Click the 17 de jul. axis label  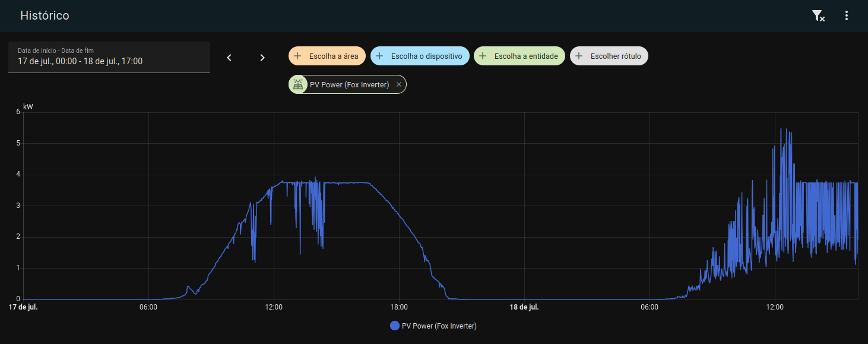pyautogui.click(x=23, y=307)
